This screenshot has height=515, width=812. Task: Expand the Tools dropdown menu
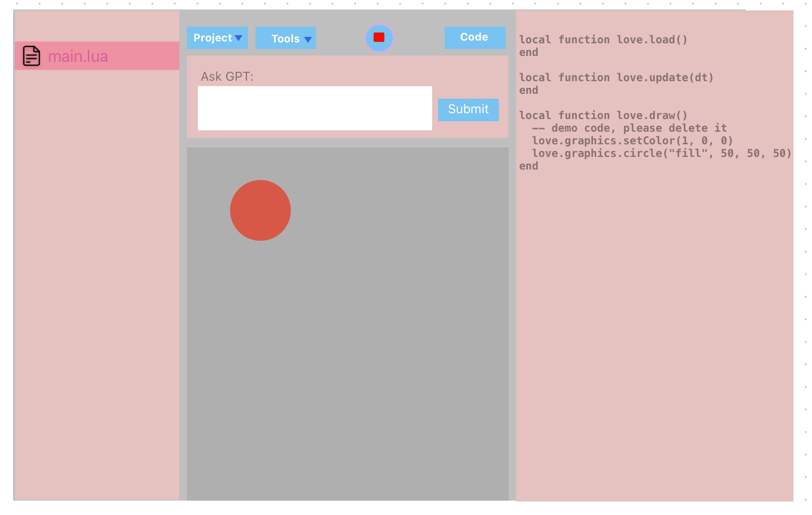(286, 38)
